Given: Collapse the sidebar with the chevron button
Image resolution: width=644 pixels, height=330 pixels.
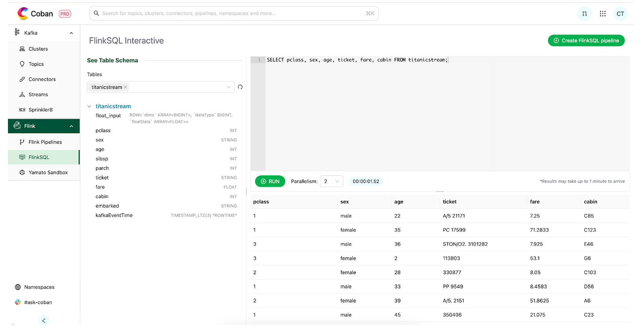Looking at the screenshot, I should 43,320.
